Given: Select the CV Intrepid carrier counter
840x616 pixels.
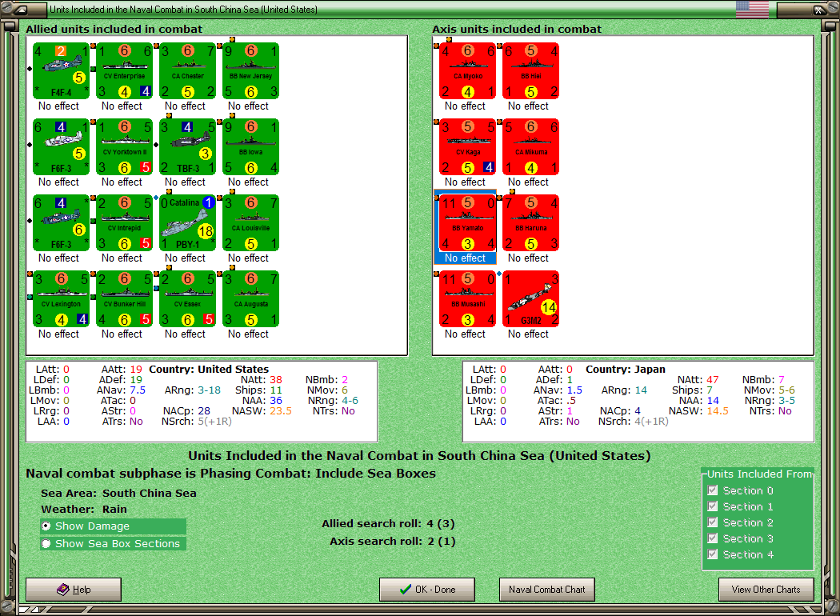Looking at the screenshot, I should 124,223.
